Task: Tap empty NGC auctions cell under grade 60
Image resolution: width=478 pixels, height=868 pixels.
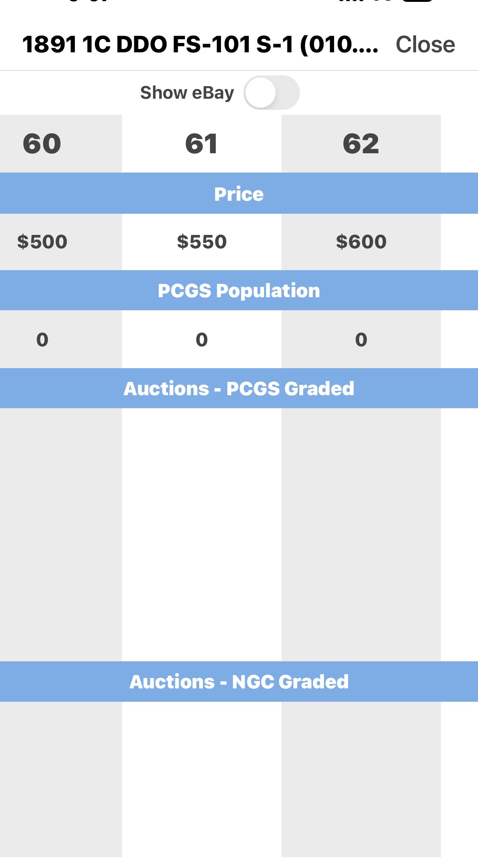Action: (x=61, y=779)
